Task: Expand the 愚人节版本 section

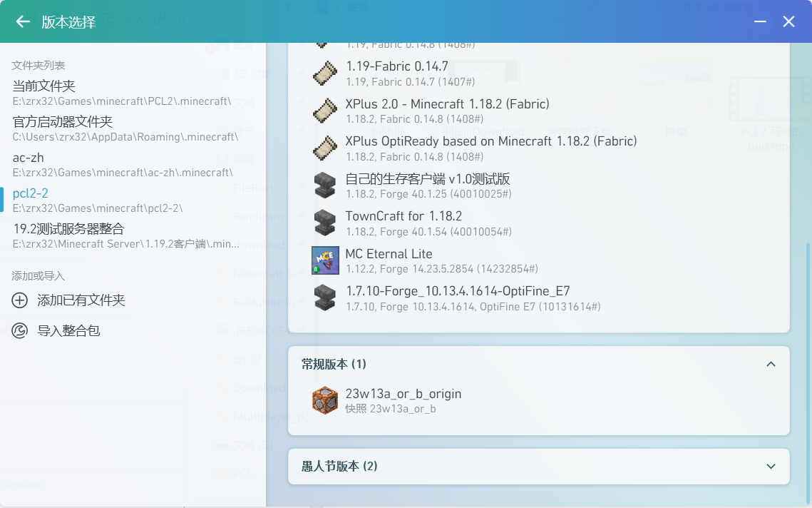Action: 771,466
